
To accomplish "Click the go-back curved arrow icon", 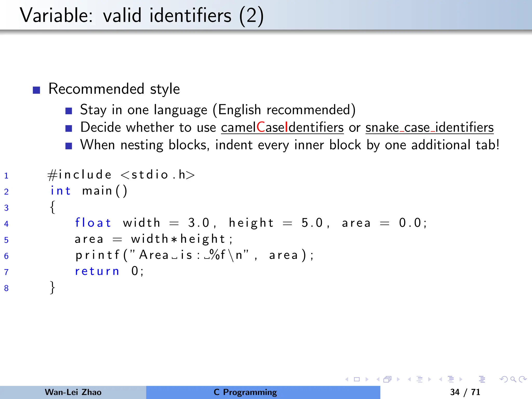I will click(x=504, y=379).
